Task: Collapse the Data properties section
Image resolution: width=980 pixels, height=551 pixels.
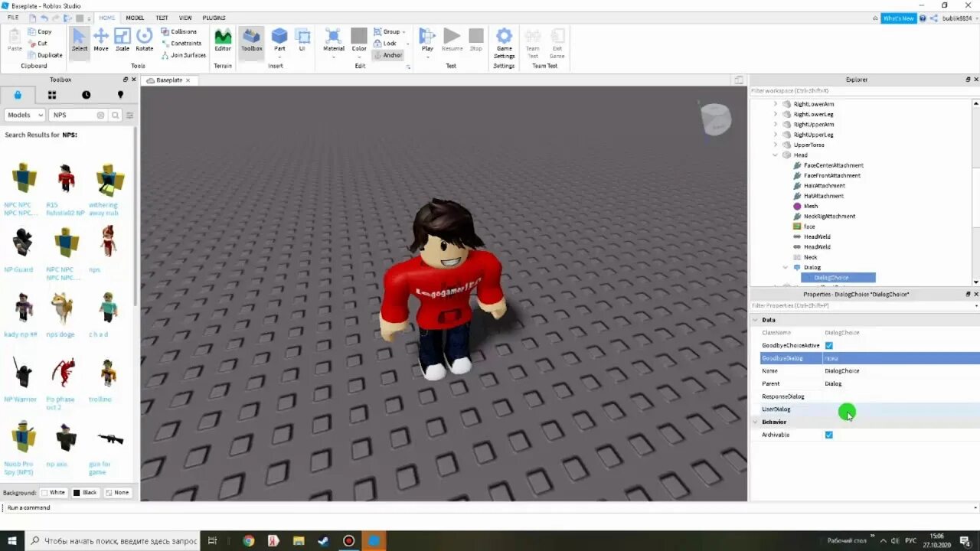Action: click(756, 320)
